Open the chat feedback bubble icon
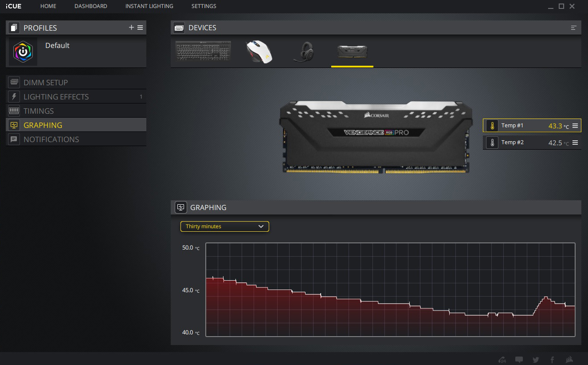Image resolution: width=588 pixels, height=365 pixels. tap(519, 360)
